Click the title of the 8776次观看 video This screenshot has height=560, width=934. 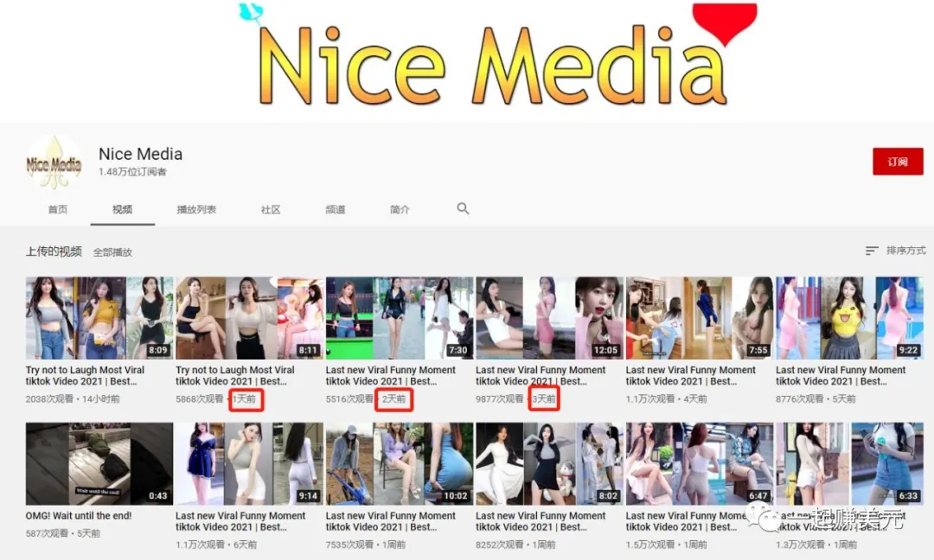pos(841,376)
